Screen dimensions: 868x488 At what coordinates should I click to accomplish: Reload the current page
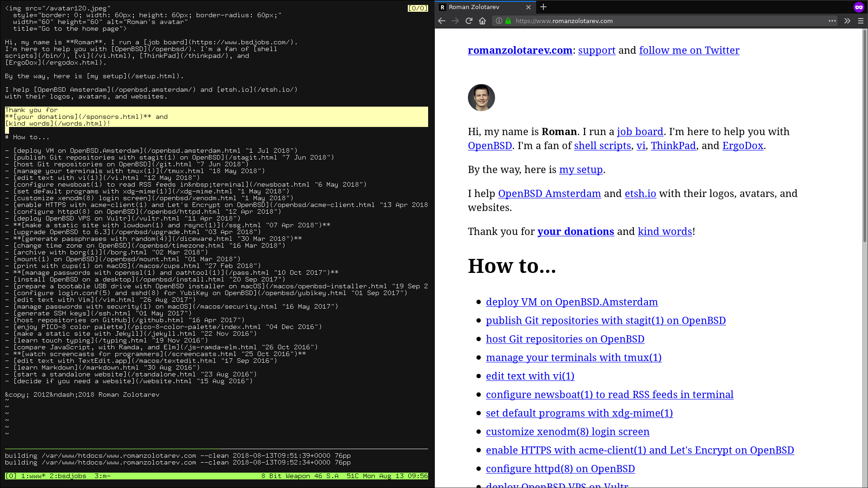coord(469,21)
